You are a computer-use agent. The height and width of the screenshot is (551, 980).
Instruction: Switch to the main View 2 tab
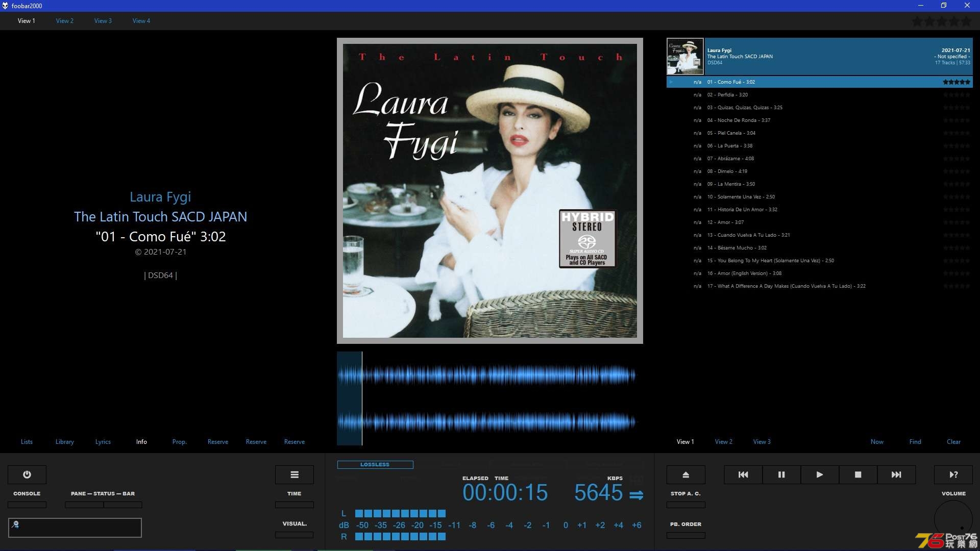pos(65,21)
